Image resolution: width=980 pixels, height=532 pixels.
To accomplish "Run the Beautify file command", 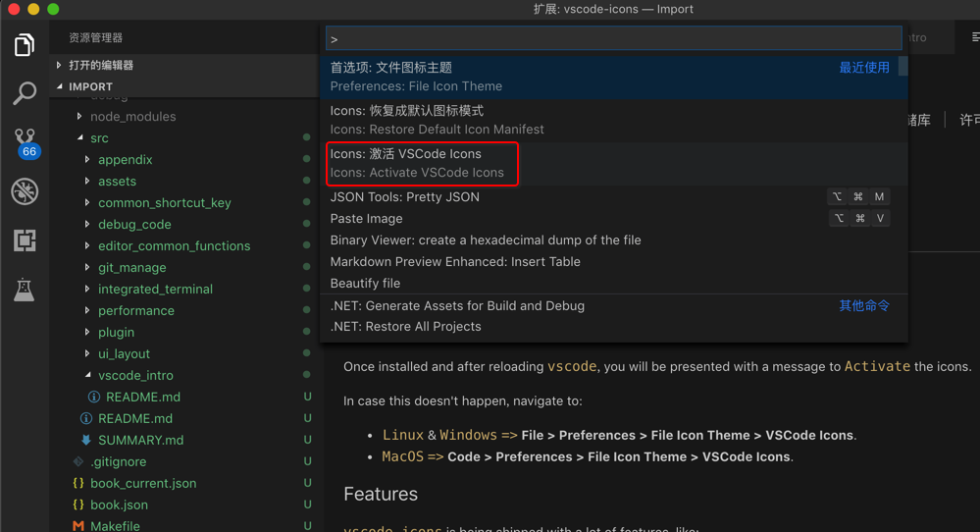I will [x=614, y=284].
